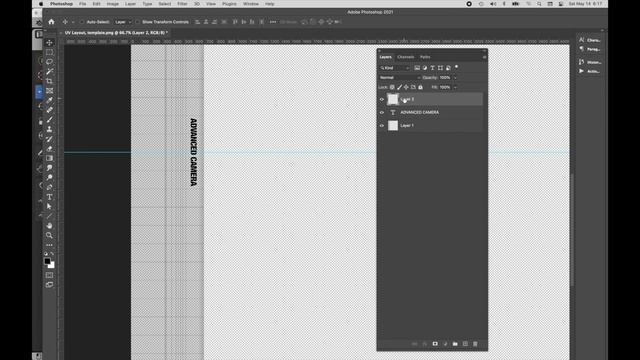The image size is (640, 360).
Task: Create a new layer icon in Layers panel
Action: [x=465, y=344]
